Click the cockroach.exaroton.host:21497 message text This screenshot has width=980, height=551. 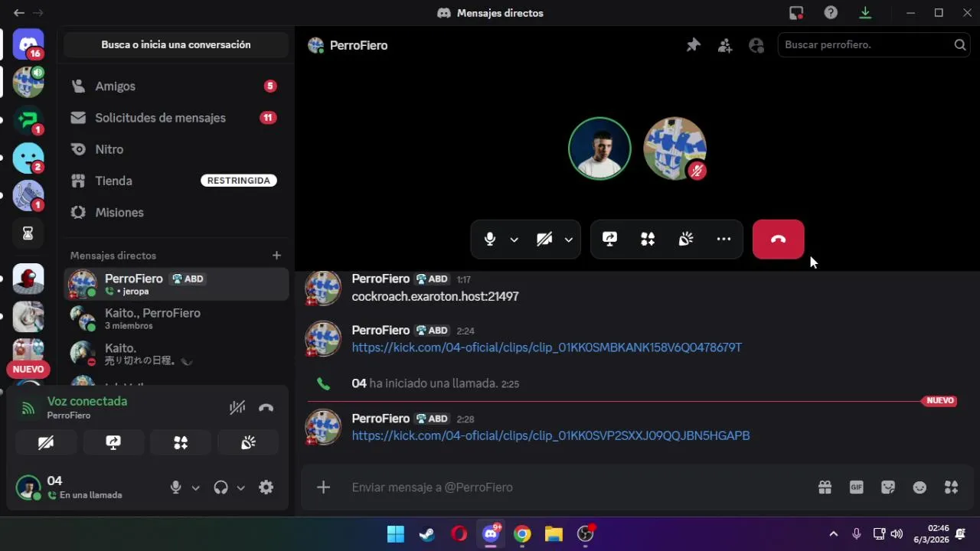(435, 296)
